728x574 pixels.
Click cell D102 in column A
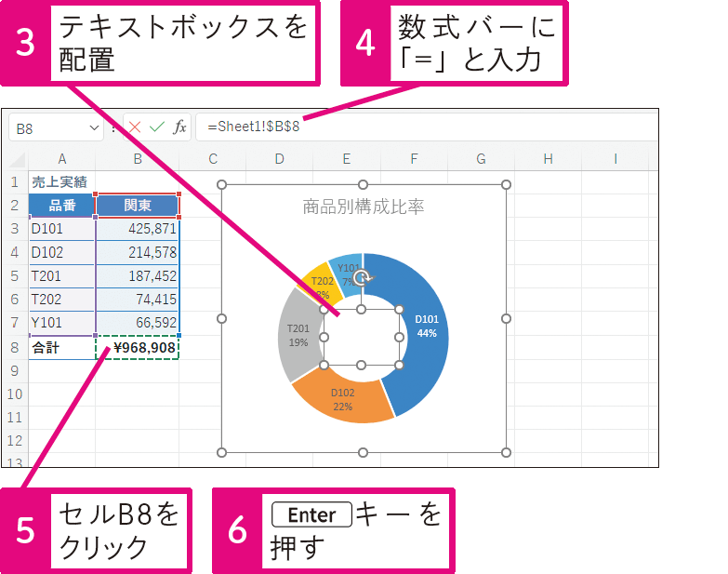62,253
